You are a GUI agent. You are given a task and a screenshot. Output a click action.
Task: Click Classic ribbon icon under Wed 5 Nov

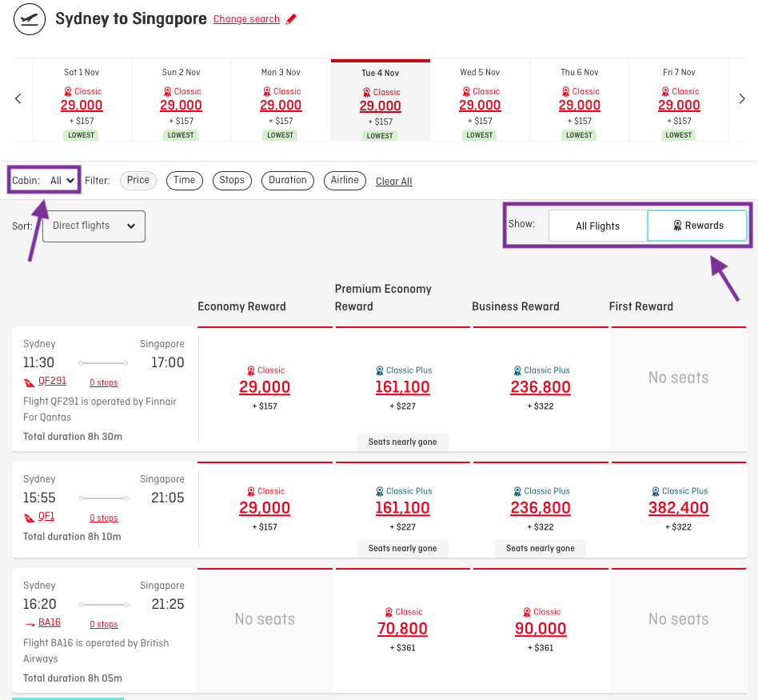466,91
